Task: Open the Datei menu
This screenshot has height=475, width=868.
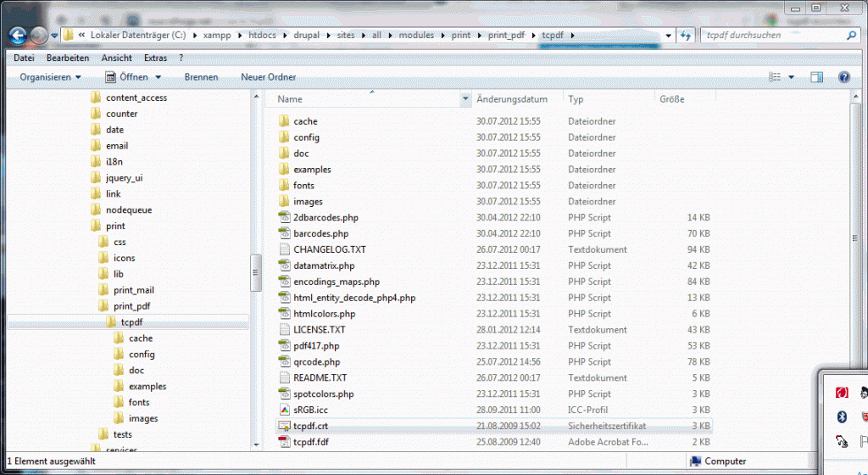Action: click(x=24, y=58)
